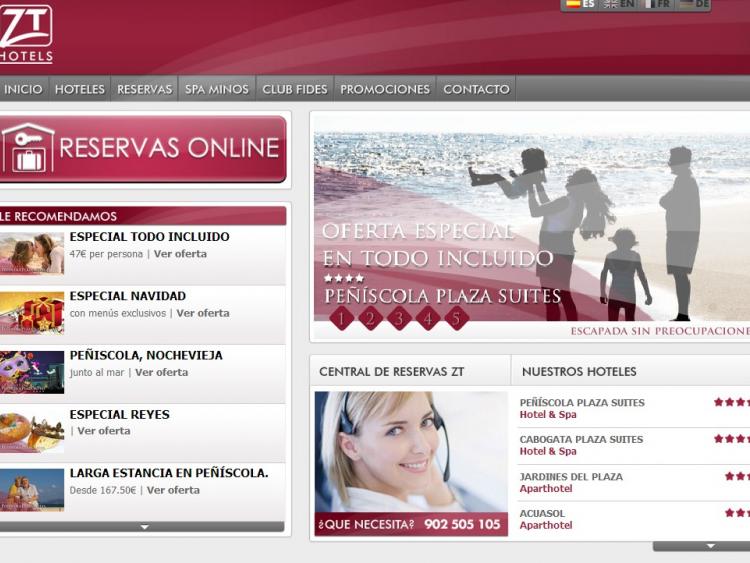Click Ver oferta for Especial Navidad
The height and width of the screenshot is (563, 750).
coord(203,313)
